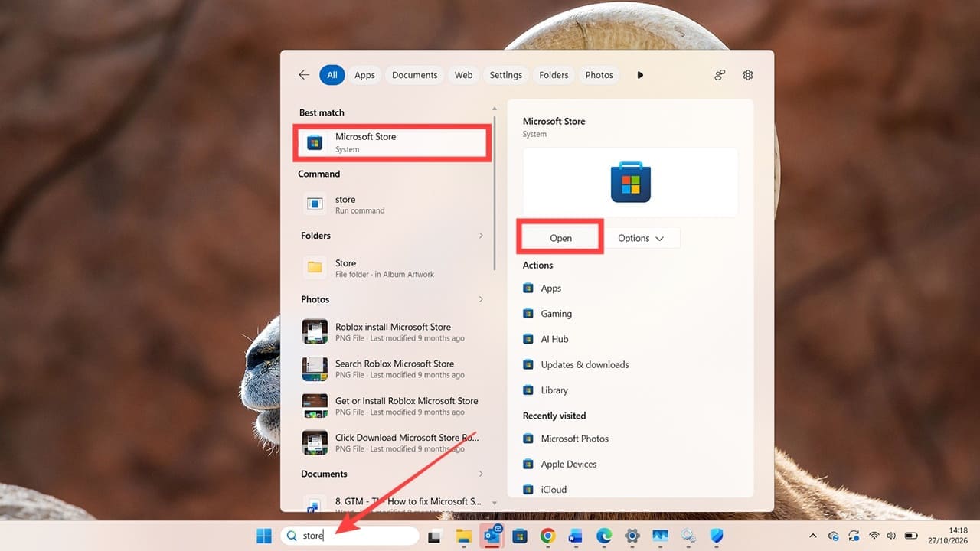Viewport: 980px width, 551px height.
Task: Open the monitor-graph app on the taskbar
Action: (x=660, y=536)
